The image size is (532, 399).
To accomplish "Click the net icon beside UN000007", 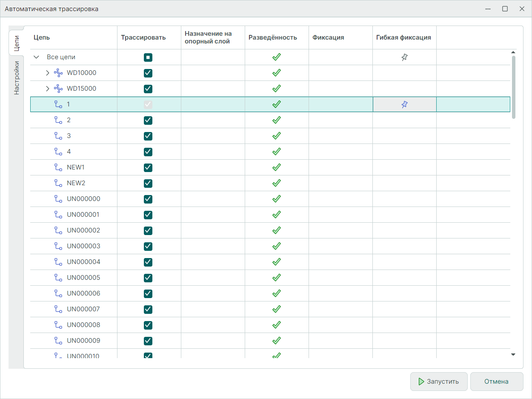I will click(58, 309).
